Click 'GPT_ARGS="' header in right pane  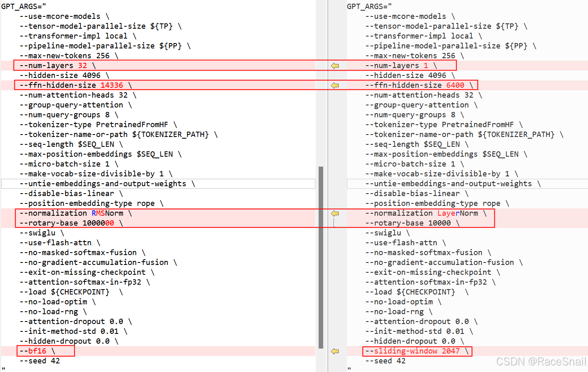(370, 7)
